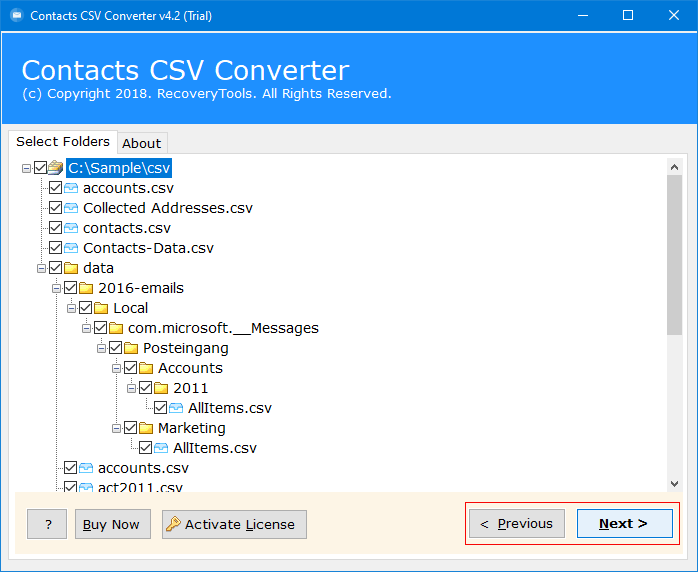Click the Next > button
The image size is (698, 572).
(625, 523)
